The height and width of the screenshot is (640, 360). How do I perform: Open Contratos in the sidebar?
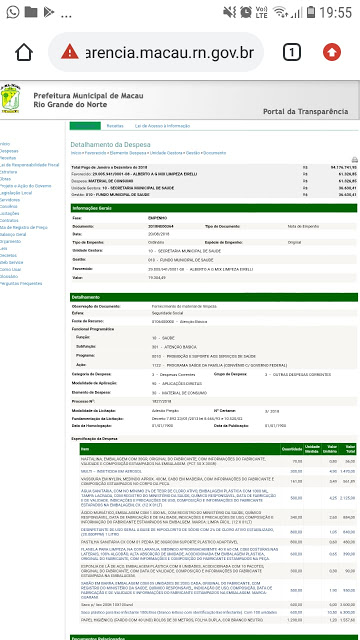[x=9, y=220]
